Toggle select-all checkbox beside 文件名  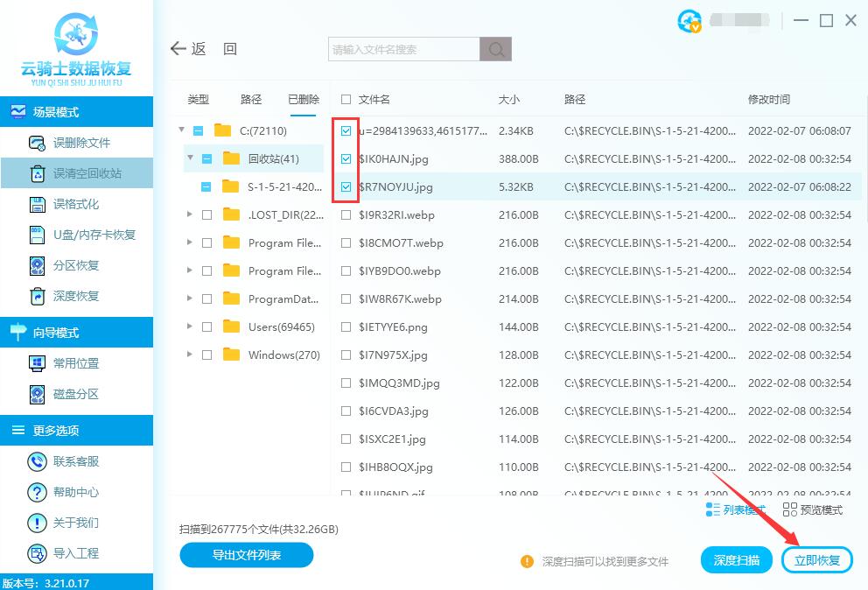[346, 99]
